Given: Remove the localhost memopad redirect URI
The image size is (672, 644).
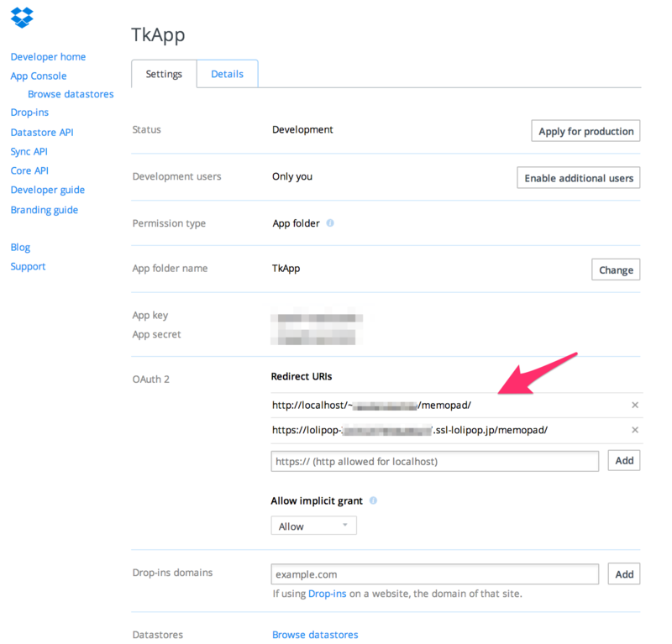Looking at the screenshot, I should [635, 405].
